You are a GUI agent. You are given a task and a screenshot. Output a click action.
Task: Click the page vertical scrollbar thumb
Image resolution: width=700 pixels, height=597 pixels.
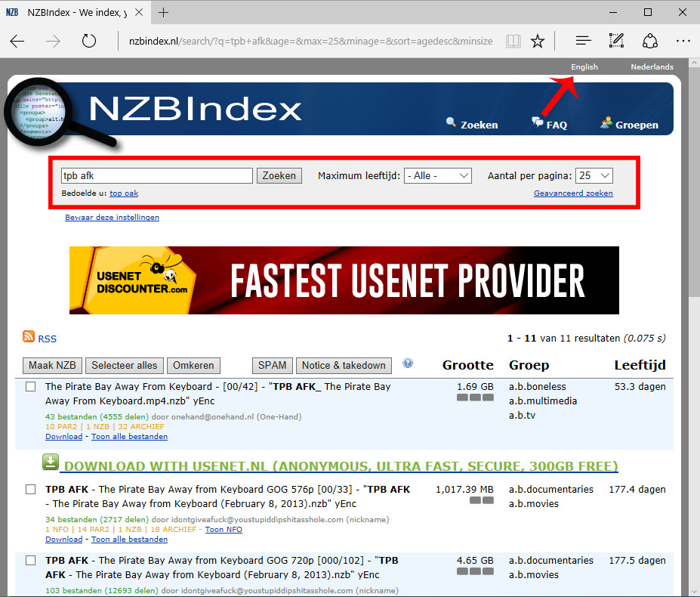694,181
